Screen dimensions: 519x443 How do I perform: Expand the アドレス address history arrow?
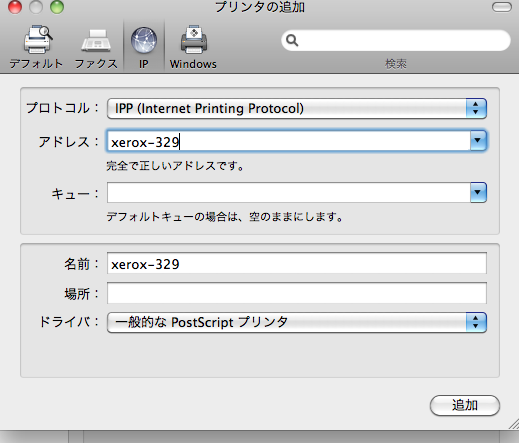pos(478,141)
